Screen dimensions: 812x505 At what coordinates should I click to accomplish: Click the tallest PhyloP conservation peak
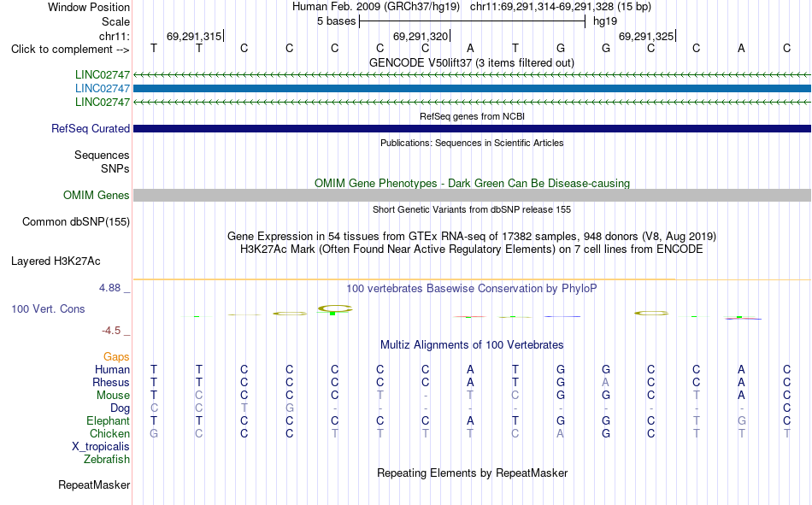click(334, 309)
